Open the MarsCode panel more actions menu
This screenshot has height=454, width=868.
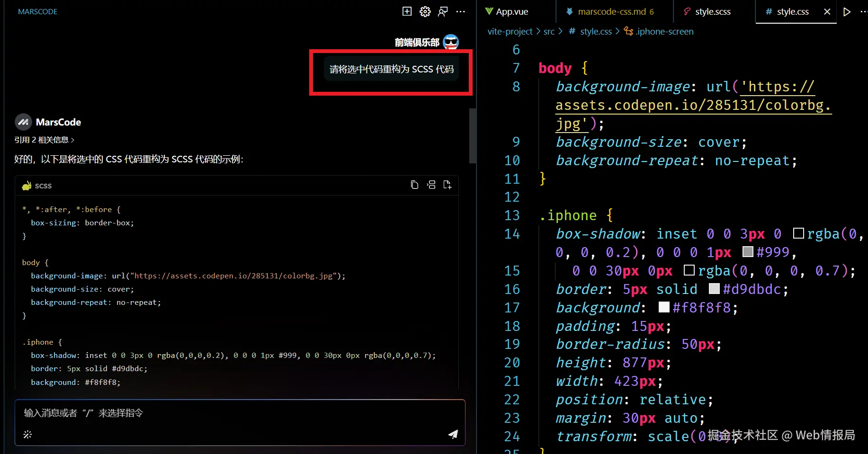[x=460, y=11]
